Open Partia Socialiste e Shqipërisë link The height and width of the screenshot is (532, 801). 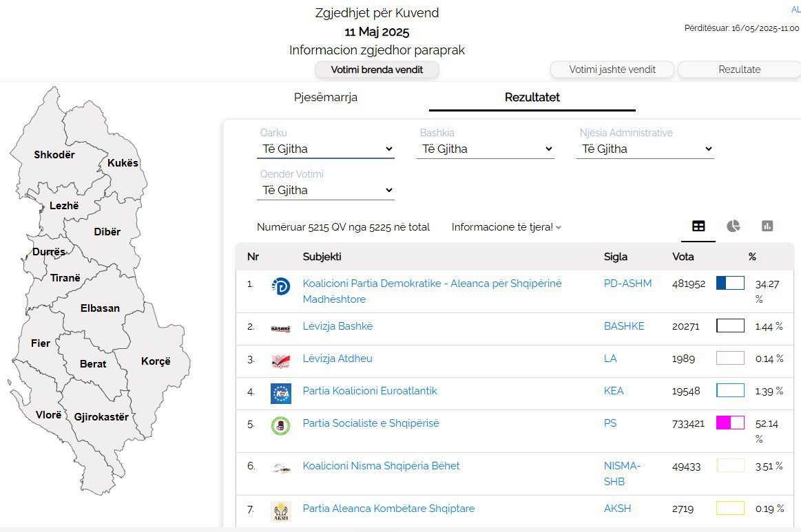[371, 423]
